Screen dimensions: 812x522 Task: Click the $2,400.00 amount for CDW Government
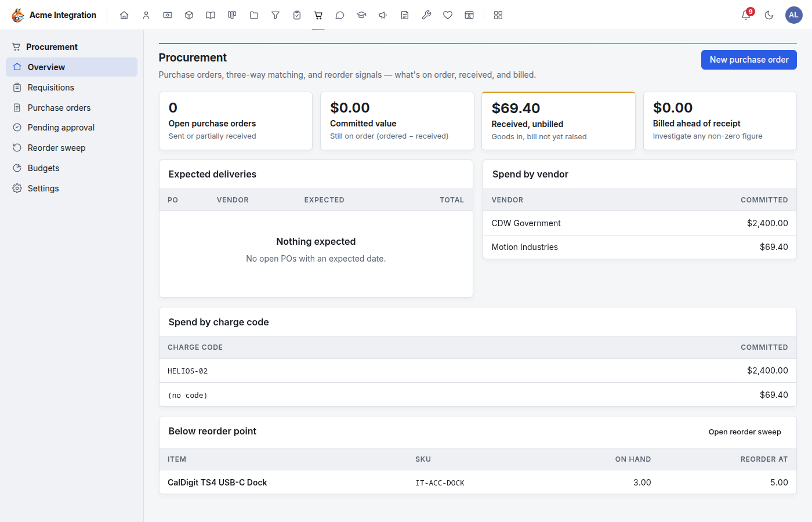point(767,223)
